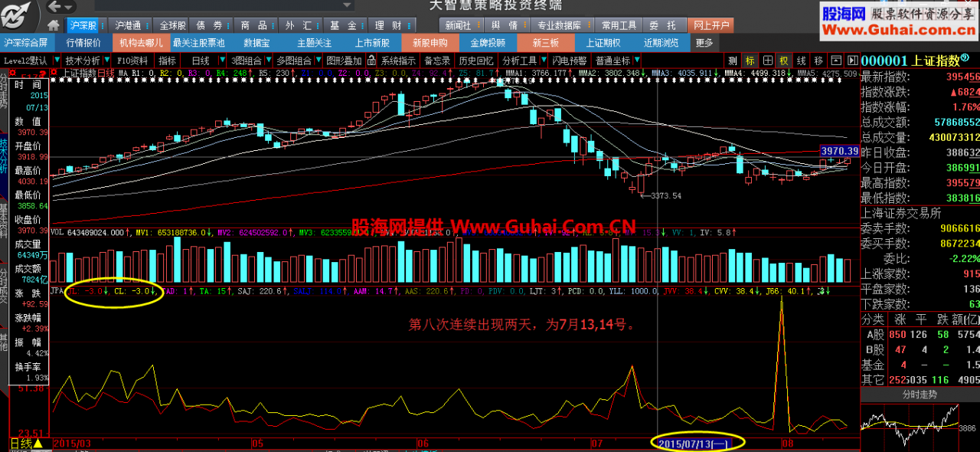Click the 网上开户 button

(710, 25)
